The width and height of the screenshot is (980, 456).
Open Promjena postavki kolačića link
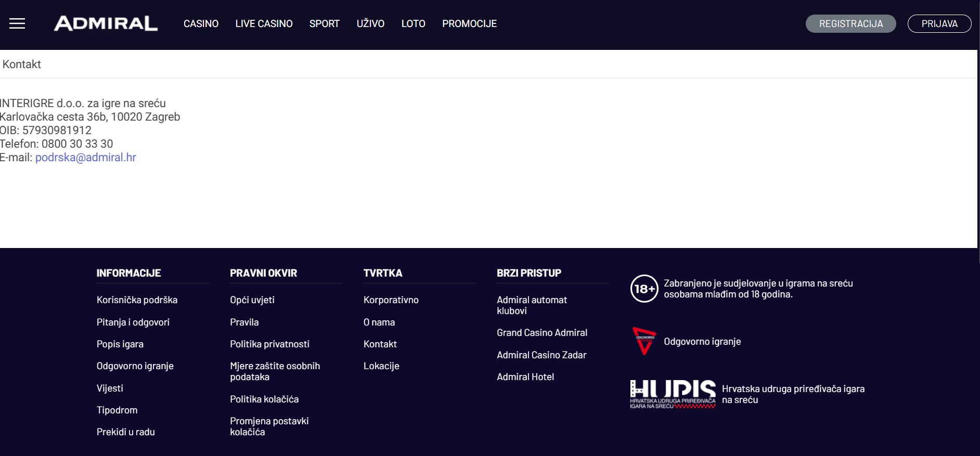pos(269,426)
